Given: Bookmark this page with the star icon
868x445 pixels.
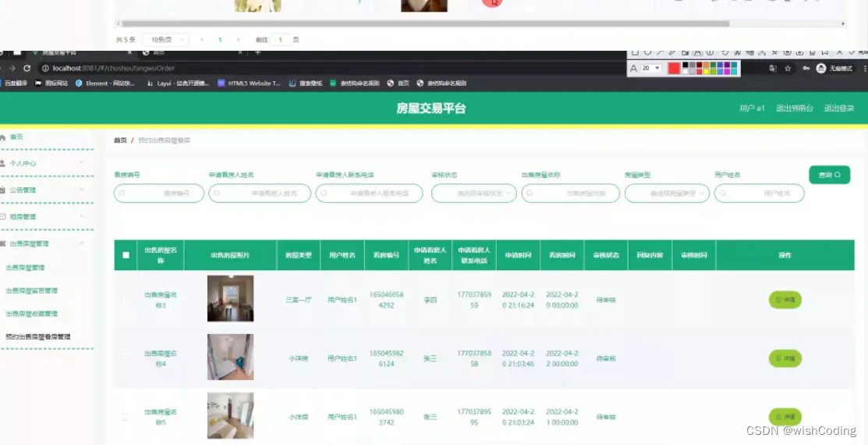Looking at the screenshot, I should pos(788,68).
